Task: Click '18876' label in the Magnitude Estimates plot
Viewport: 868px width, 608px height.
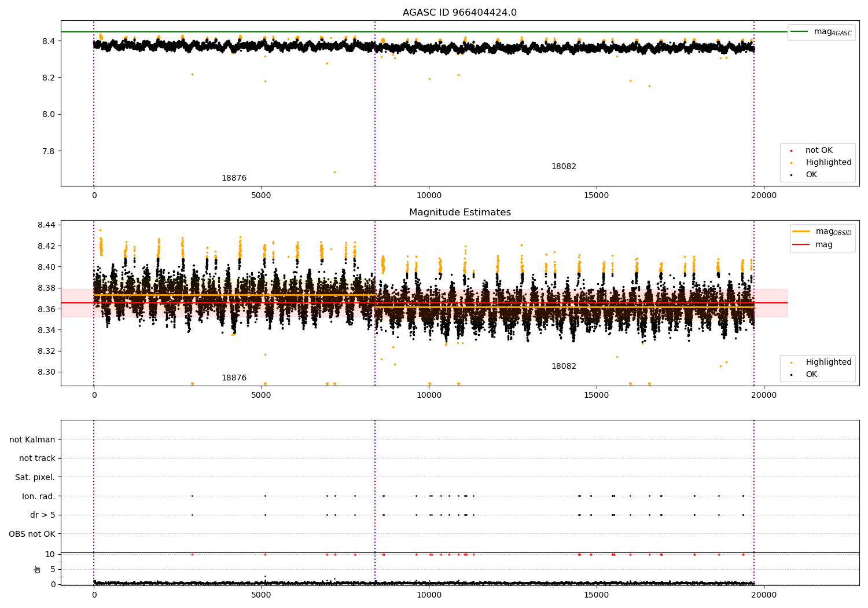Action: (x=234, y=378)
